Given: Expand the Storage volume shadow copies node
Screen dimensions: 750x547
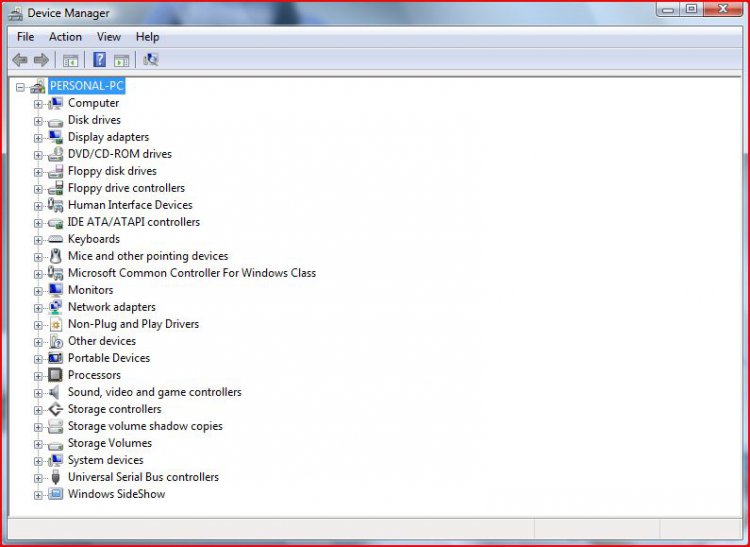Looking at the screenshot, I should pos(38,427).
